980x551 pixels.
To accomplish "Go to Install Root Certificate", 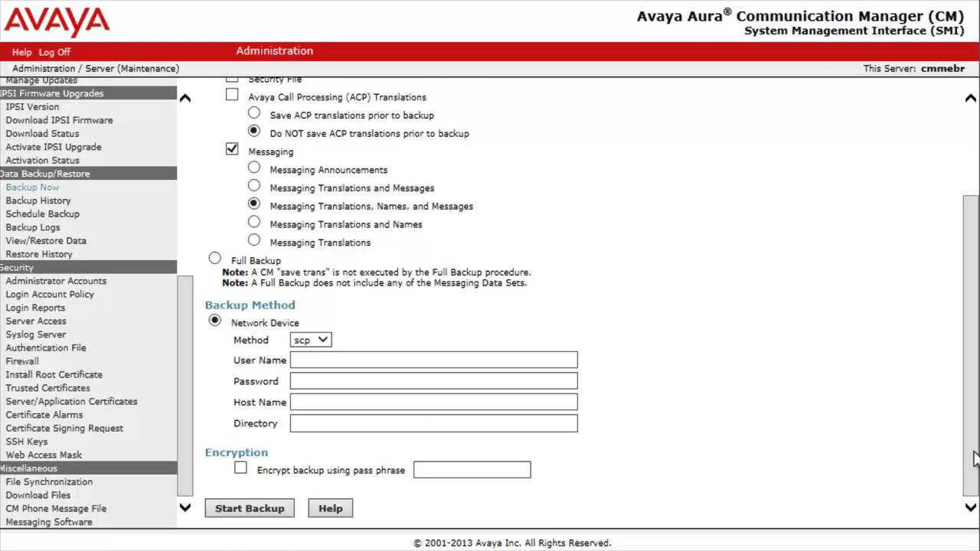I will [x=54, y=375].
